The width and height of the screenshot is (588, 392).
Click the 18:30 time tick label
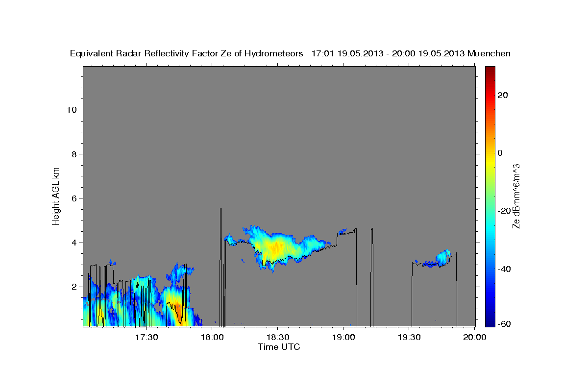pos(278,337)
